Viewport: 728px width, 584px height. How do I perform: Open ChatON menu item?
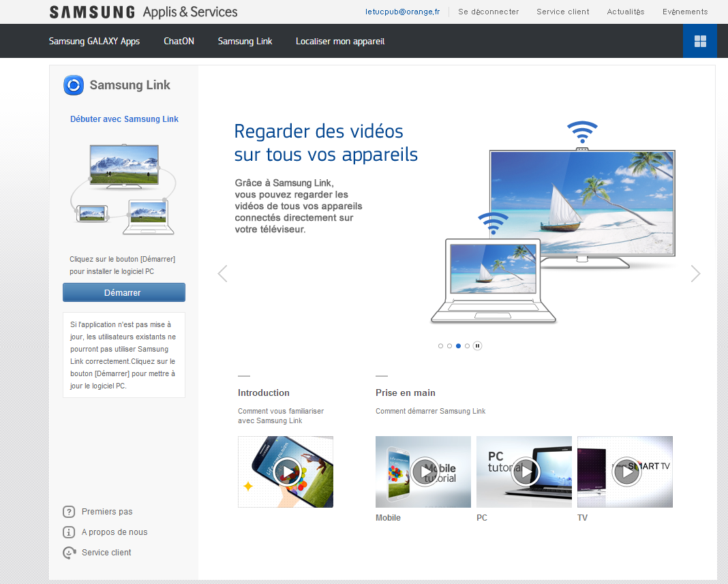tap(179, 42)
